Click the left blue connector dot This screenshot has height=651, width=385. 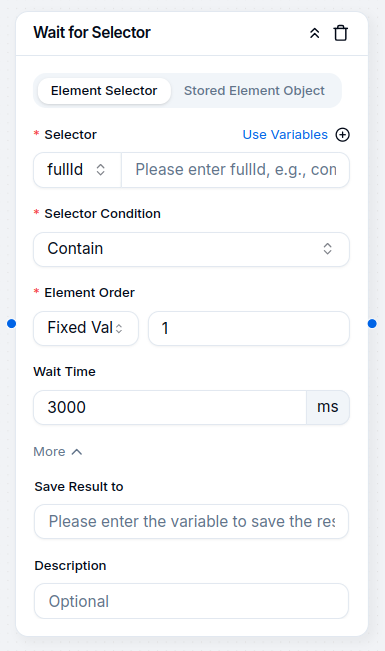[x=12, y=323]
